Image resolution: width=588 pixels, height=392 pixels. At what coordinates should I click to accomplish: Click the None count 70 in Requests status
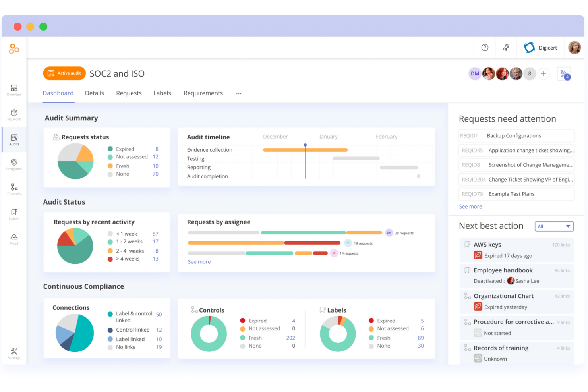tap(155, 174)
